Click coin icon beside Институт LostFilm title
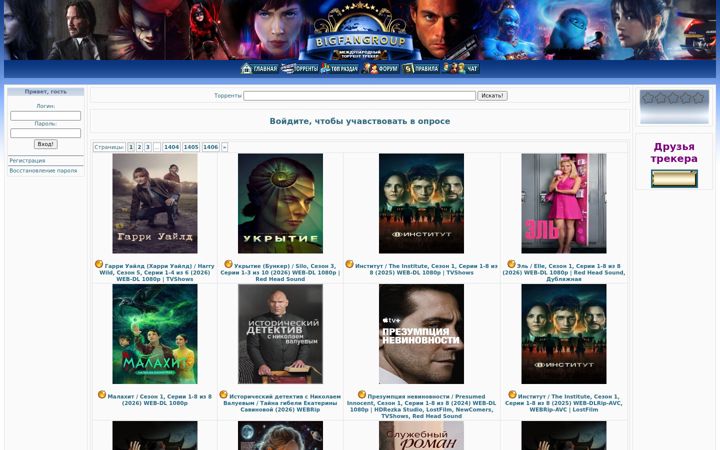The width and height of the screenshot is (720, 450). click(x=512, y=394)
